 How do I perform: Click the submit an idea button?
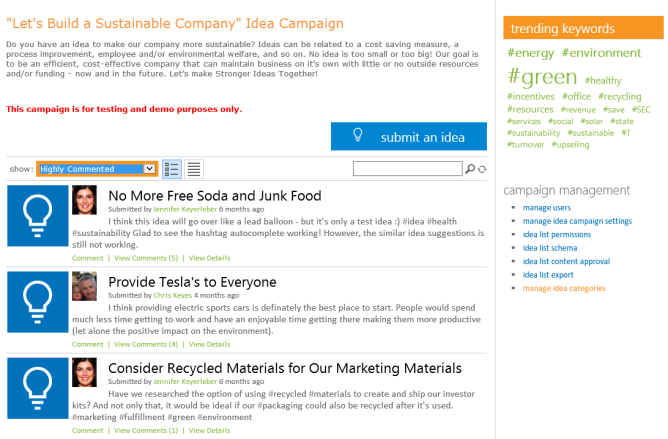click(409, 137)
